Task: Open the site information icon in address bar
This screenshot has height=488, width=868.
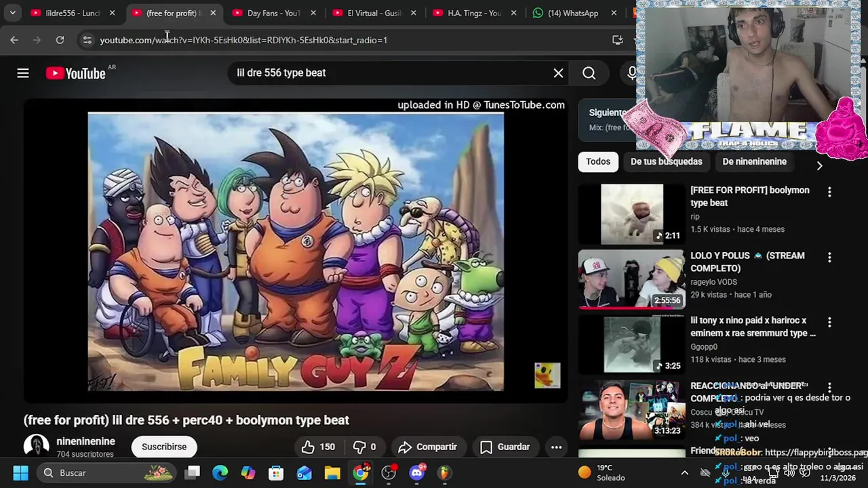Action: (x=87, y=40)
